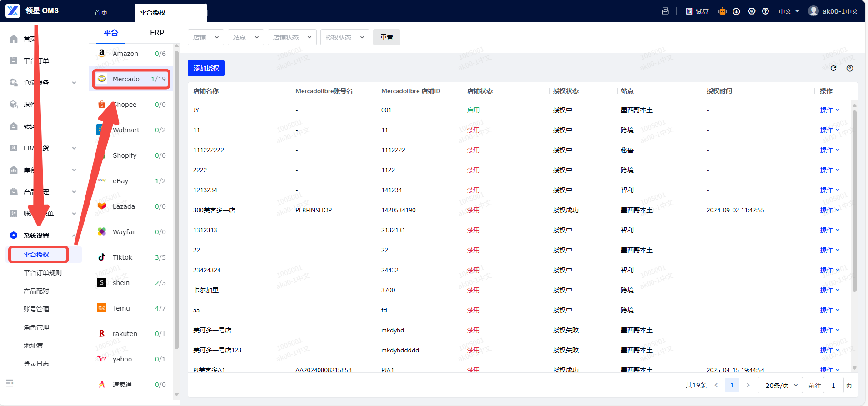Click the 重置 reset button

[x=386, y=37]
